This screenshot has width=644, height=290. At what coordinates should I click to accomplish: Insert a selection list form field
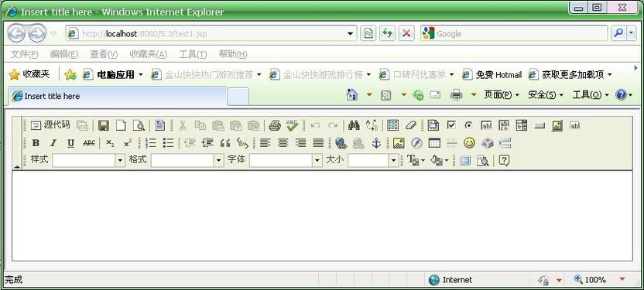pyautogui.click(x=522, y=125)
